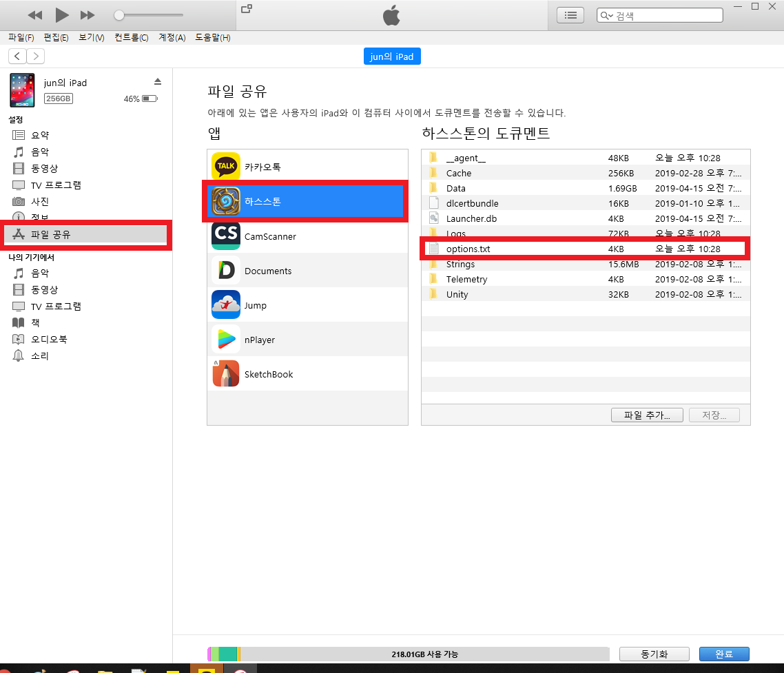Click the forward navigation arrow
The width and height of the screenshot is (784, 673).
click(x=36, y=56)
